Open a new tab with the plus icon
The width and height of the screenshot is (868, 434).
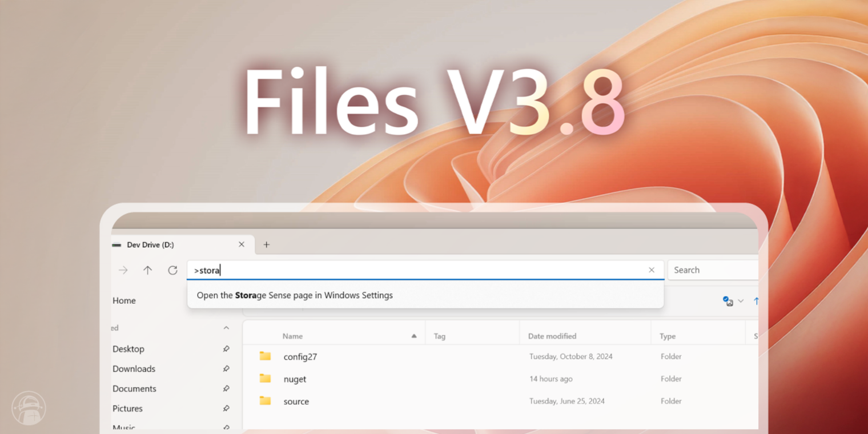coord(266,244)
